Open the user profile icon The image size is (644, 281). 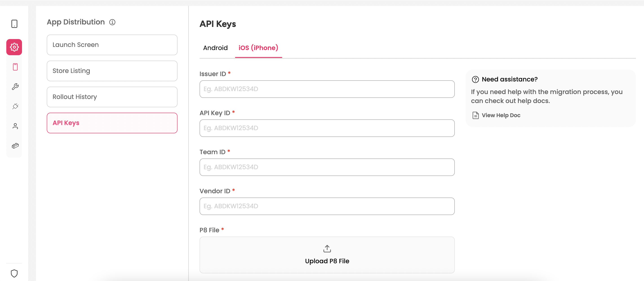tap(15, 126)
